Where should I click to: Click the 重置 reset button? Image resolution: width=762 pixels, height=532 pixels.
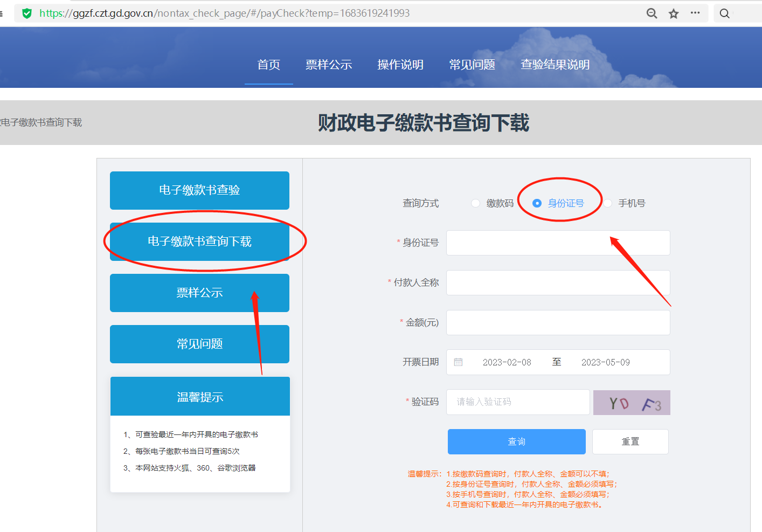click(x=630, y=441)
